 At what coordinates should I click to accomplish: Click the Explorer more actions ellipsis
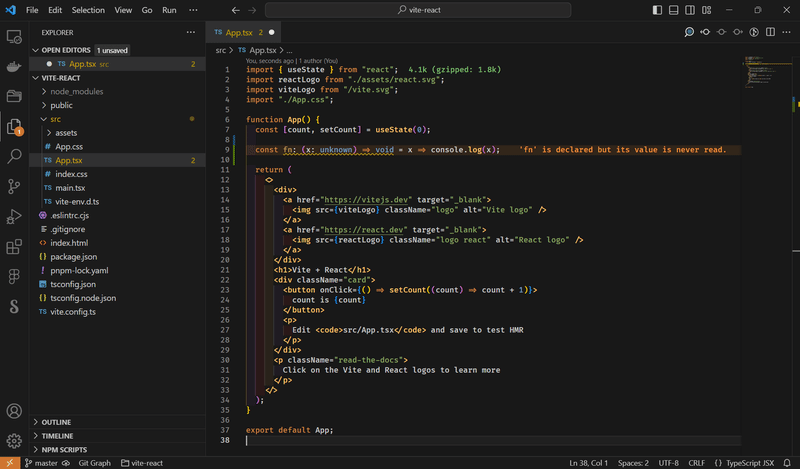191,32
